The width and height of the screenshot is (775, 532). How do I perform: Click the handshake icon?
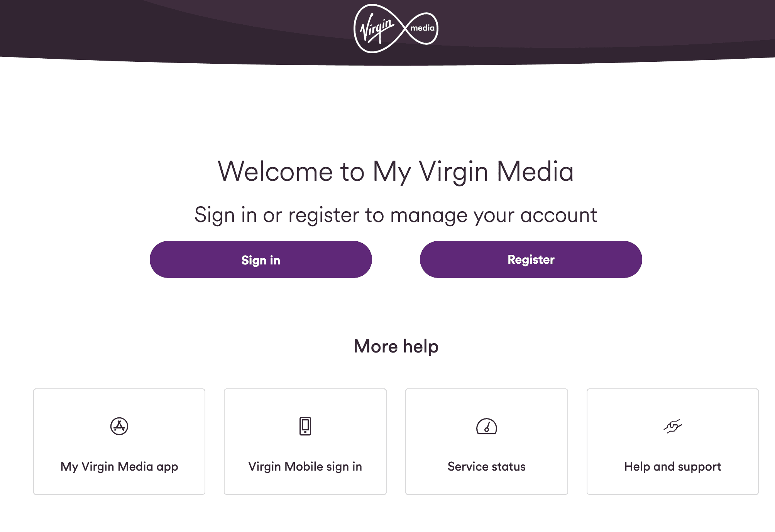pos(673,426)
